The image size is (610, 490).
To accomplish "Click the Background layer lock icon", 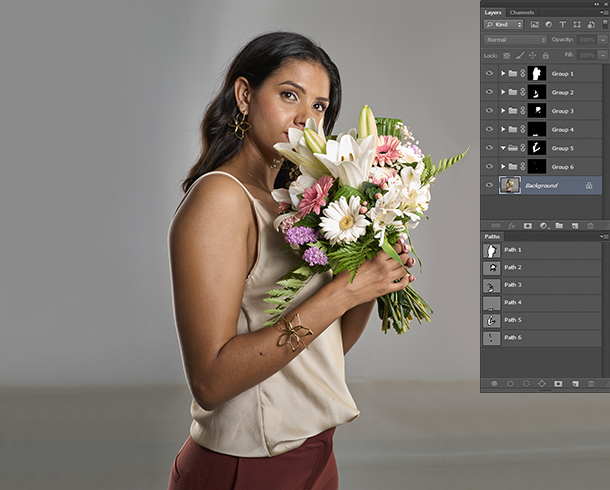I will point(589,186).
